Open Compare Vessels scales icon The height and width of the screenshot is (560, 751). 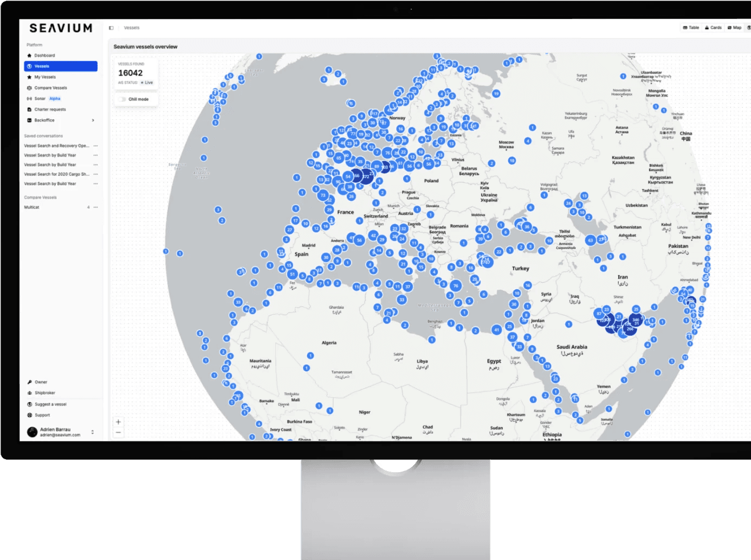[29, 88]
